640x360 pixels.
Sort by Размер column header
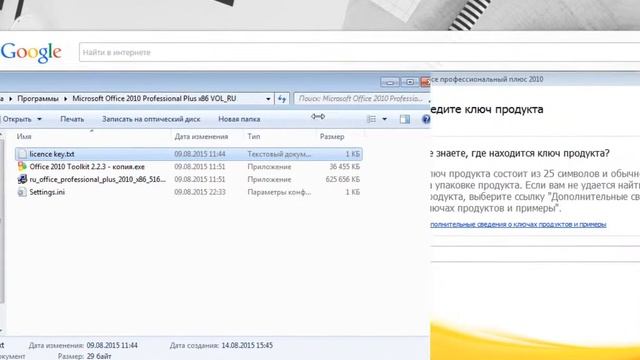tap(332, 136)
